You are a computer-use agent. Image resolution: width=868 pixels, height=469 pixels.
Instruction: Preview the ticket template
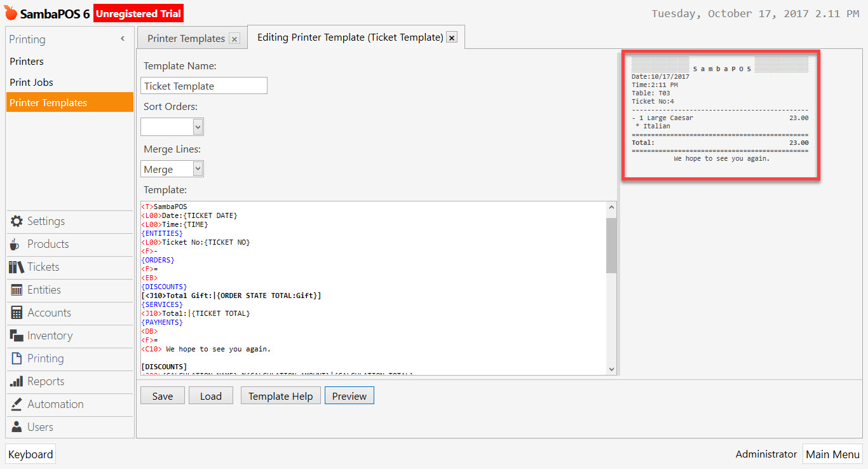[349, 395]
